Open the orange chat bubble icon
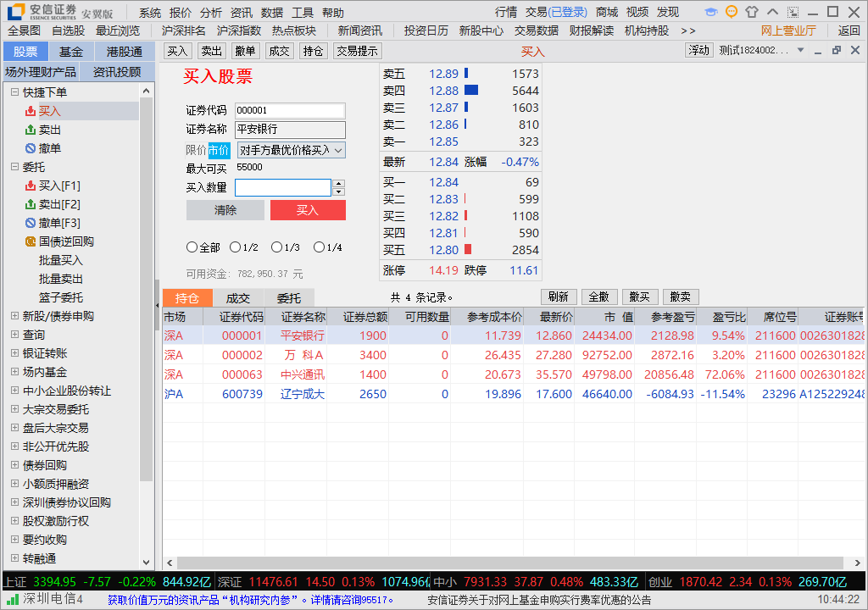The width and height of the screenshot is (868, 610). point(732,12)
